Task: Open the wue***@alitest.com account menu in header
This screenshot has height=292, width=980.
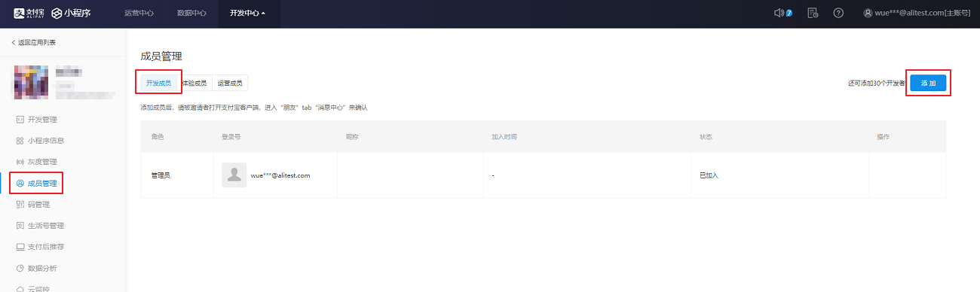Action: click(x=917, y=14)
